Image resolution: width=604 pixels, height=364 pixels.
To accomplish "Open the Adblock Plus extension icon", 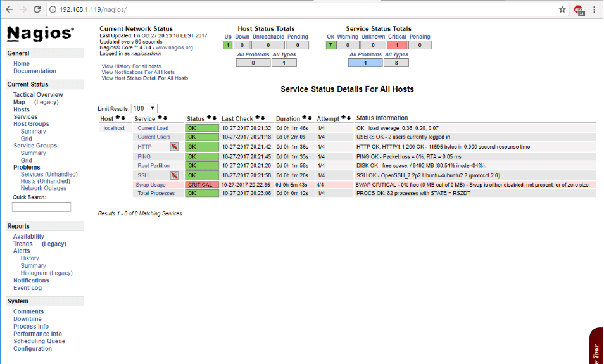I will pos(579,10).
